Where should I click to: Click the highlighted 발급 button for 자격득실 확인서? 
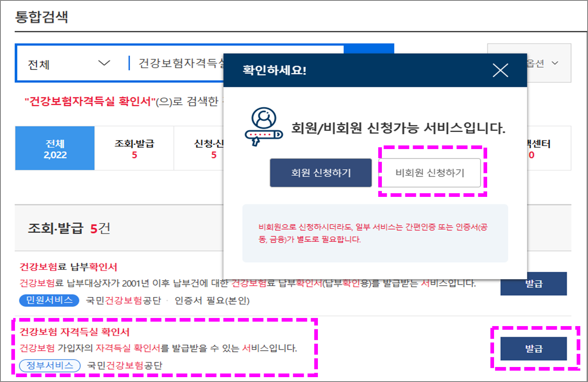(x=533, y=348)
